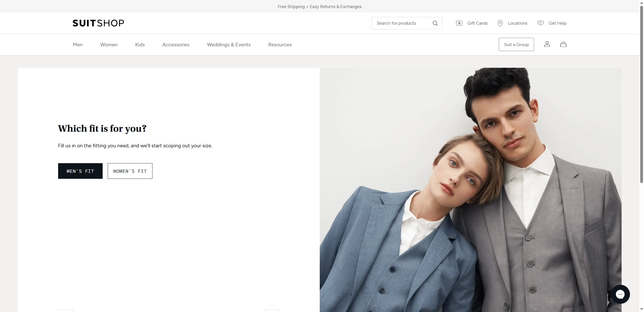Open the chat widget in bottom corner

(621, 294)
